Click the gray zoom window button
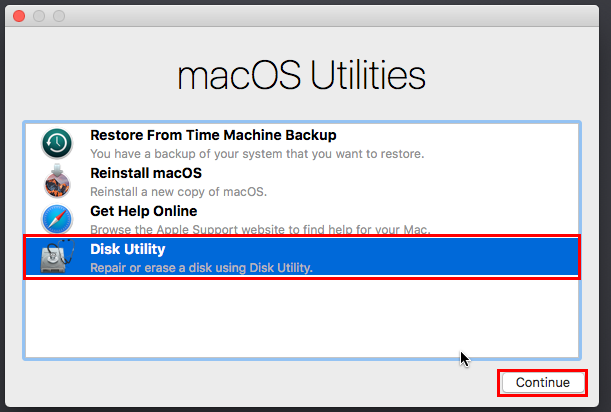Image resolution: width=611 pixels, height=412 pixels. tap(60, 18)
